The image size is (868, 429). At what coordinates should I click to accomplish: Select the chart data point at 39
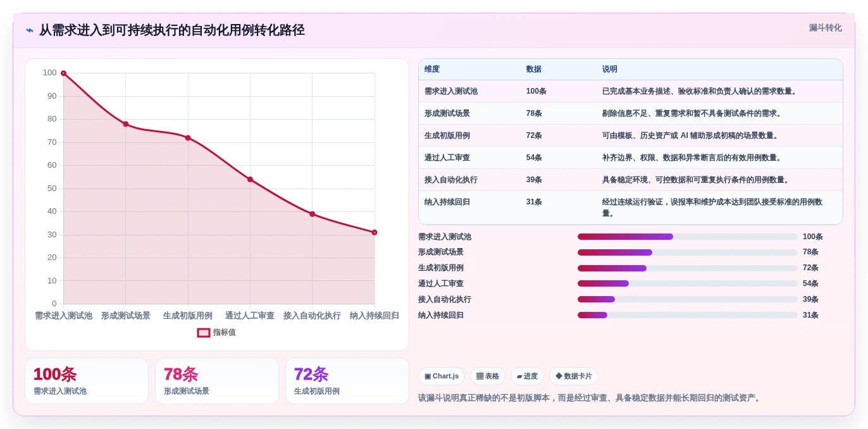click(x=312, y=214)
